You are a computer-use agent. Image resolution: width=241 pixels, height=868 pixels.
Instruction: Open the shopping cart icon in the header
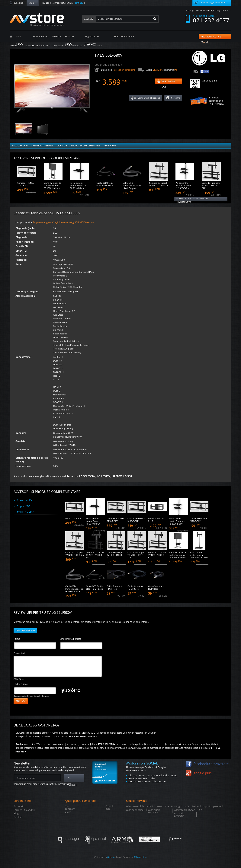(196, 3)
